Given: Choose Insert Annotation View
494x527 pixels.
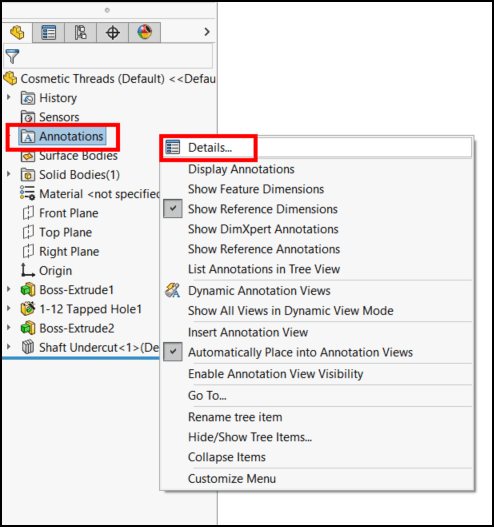Looking at the screenshot, I should coord(248,332).
